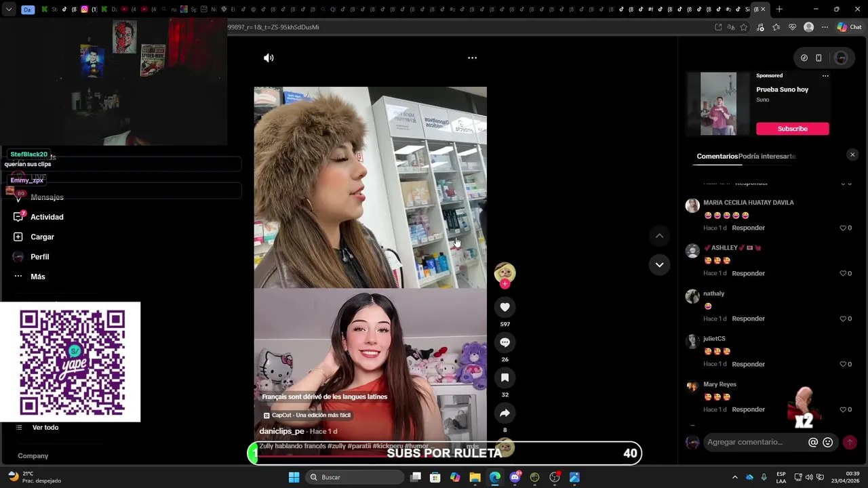Click Ver todo in the sidebar
The height and width of the screenshot is (488, 868).
point(45,428)
